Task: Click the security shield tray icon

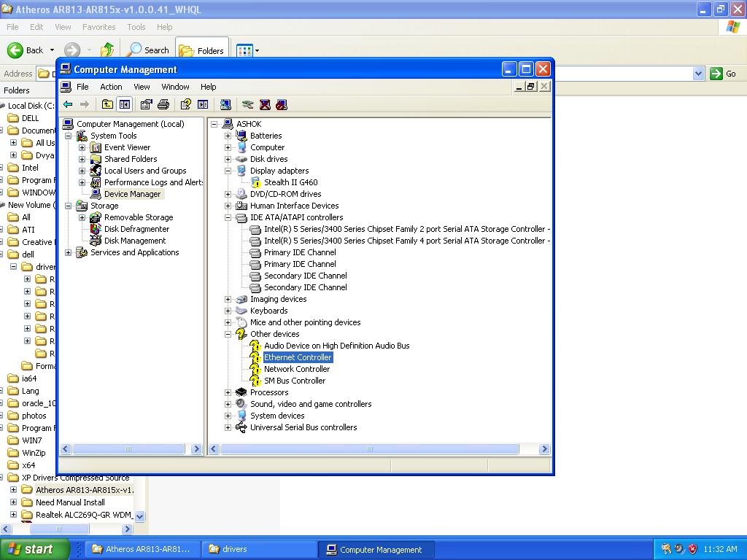Action: pos(693,549)
